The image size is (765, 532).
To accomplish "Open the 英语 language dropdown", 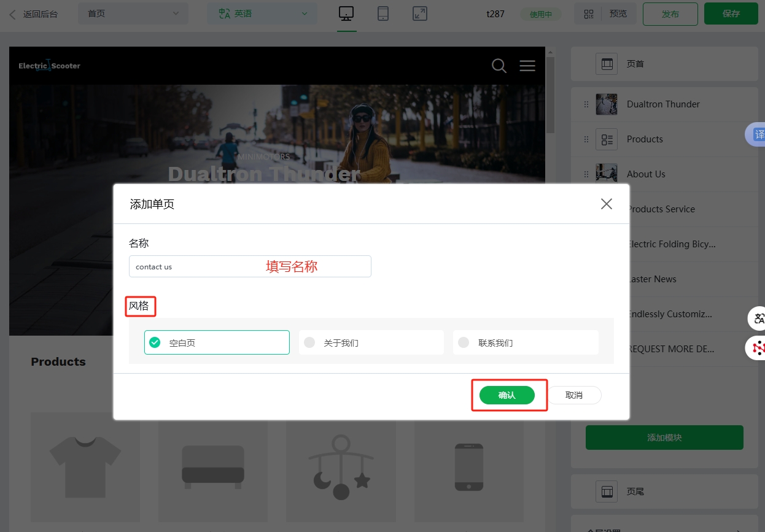I will (262, 13).
